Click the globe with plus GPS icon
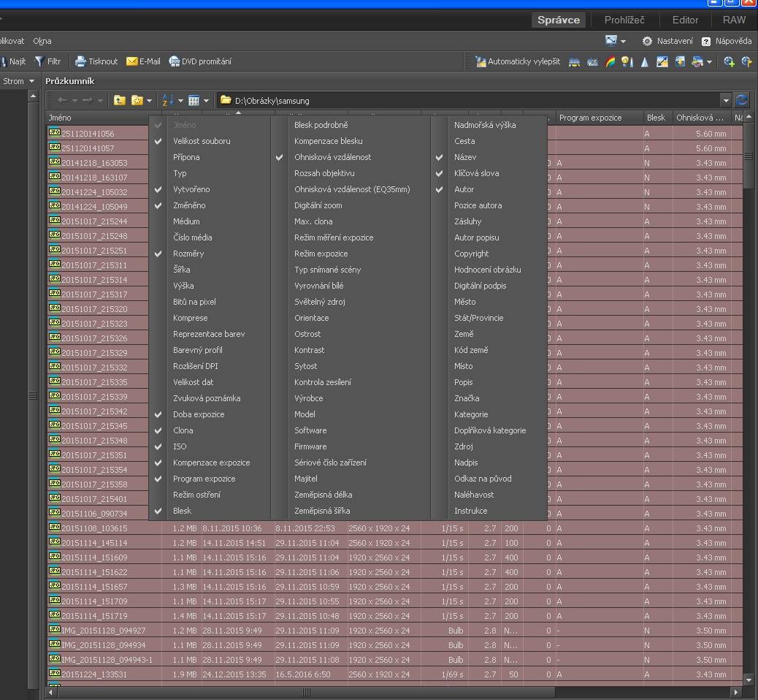 (729, 61)
